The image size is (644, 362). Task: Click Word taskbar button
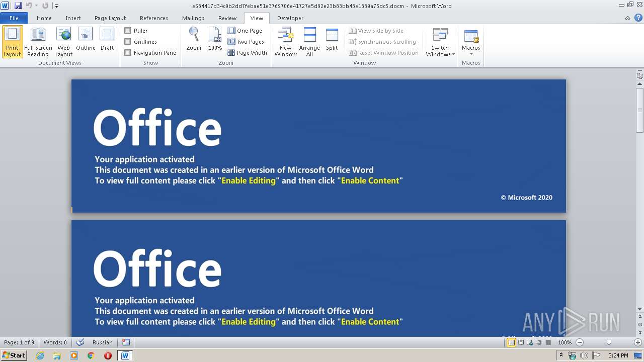coord(125,355)
